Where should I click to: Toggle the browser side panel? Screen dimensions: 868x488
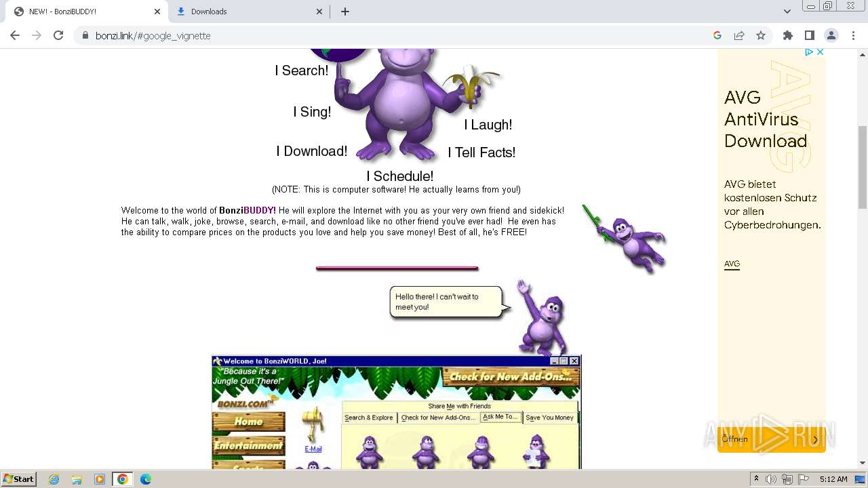(809, 35)
